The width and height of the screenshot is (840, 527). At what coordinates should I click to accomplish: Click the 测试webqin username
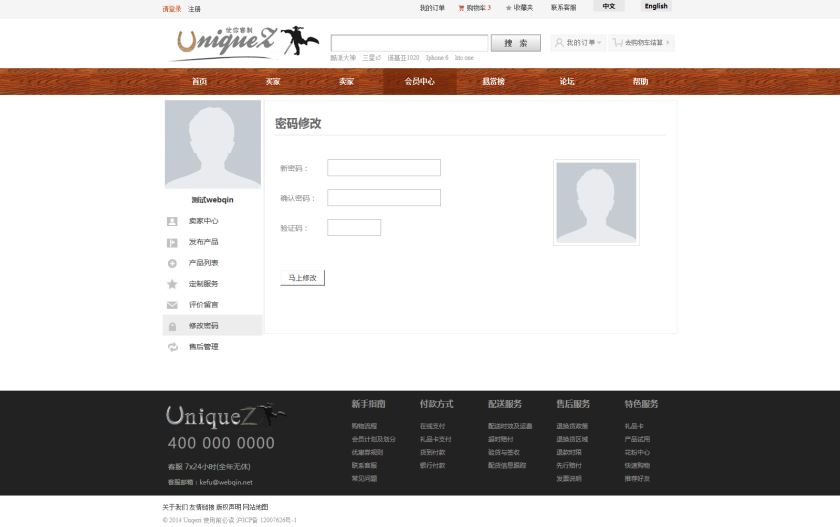click(x=213, y=200)
